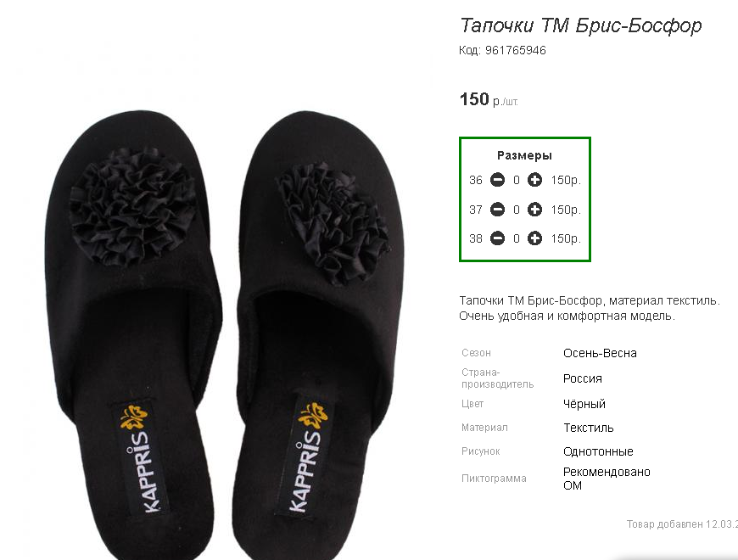Decrease quantity for size 37
The height and width of the screenshot is (560, 738).
[x=497, y=210]
